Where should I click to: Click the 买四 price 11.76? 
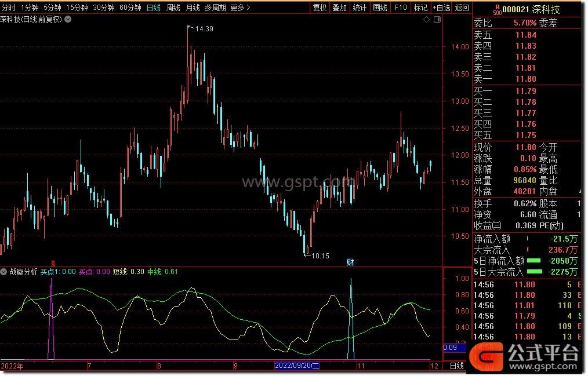point(526,124)
